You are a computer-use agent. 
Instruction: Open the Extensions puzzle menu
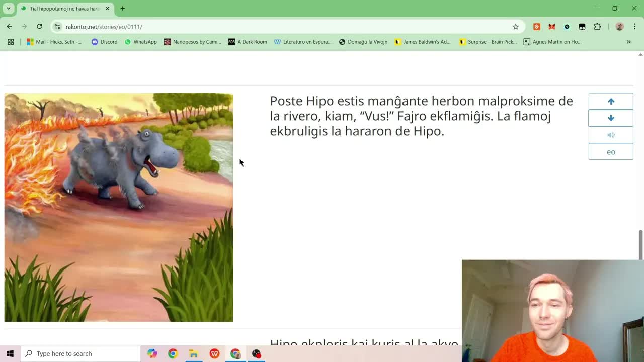pos(598,27)
